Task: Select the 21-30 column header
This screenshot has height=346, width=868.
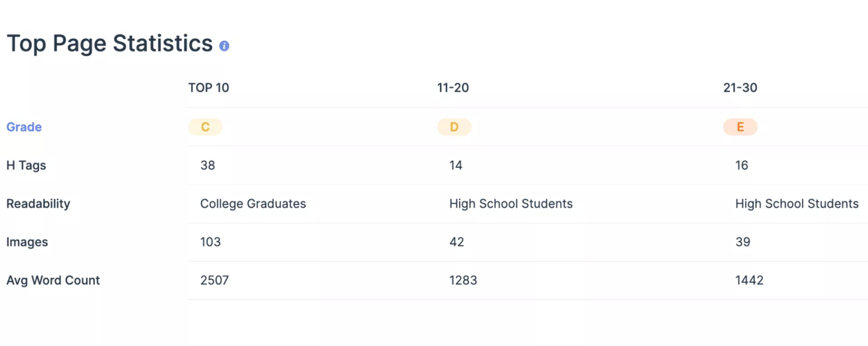Action: (740, 88)
